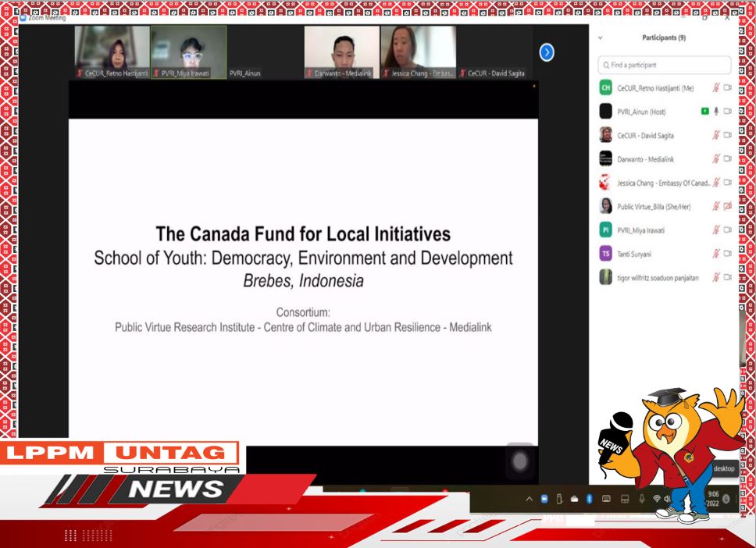Click the name Jessica Chang - Embassy Of Canad.. in list
Image resolution: width=756 pixels, height=548 pixels.
(663, 183)
